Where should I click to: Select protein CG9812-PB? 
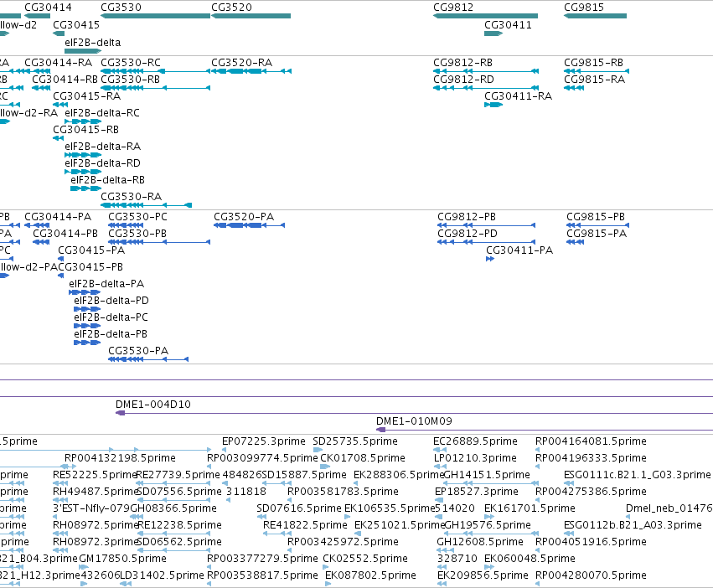pos(467,217)
